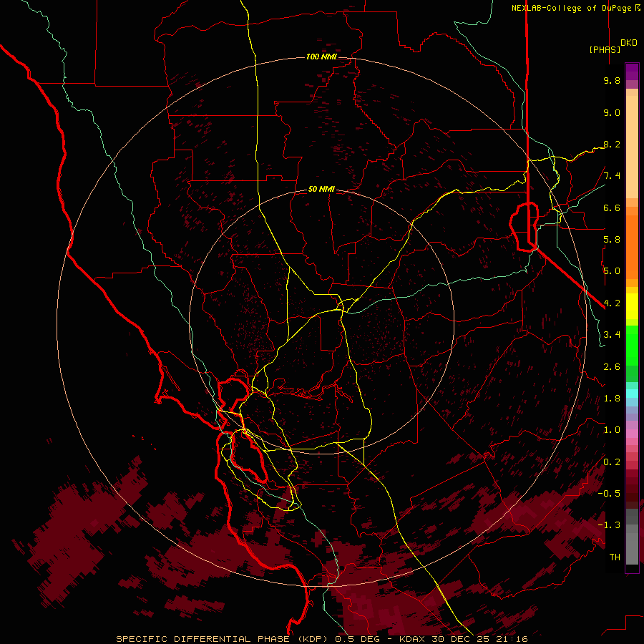644x644 pixels.
Task: Click the purple top segment of the color bar
Action: click(632, 72)
